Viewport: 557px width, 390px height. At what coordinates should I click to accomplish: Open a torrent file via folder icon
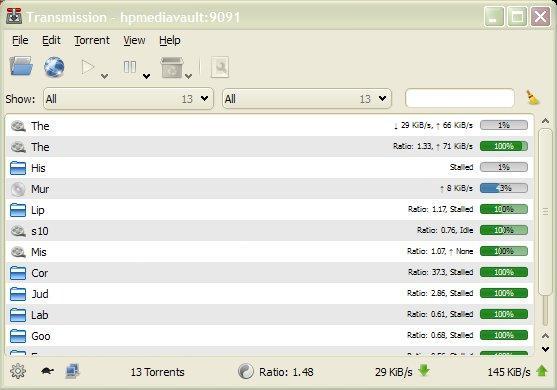coord(21,66)
